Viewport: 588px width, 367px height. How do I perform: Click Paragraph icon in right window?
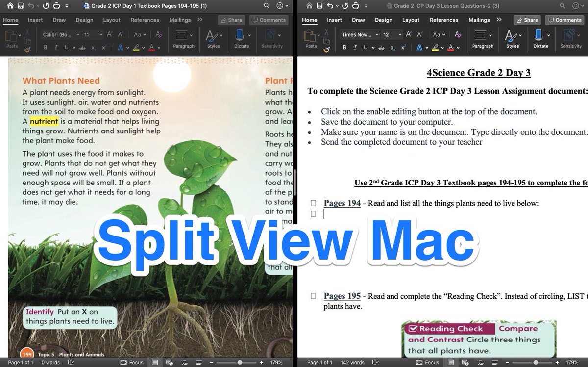(481, 35)
